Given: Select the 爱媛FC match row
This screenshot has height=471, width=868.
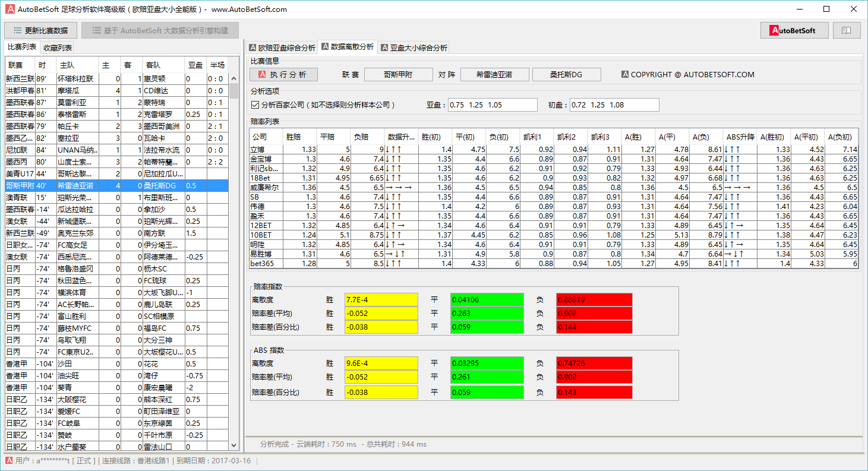Looking at the screenshot, I should [x=116, y=411].
